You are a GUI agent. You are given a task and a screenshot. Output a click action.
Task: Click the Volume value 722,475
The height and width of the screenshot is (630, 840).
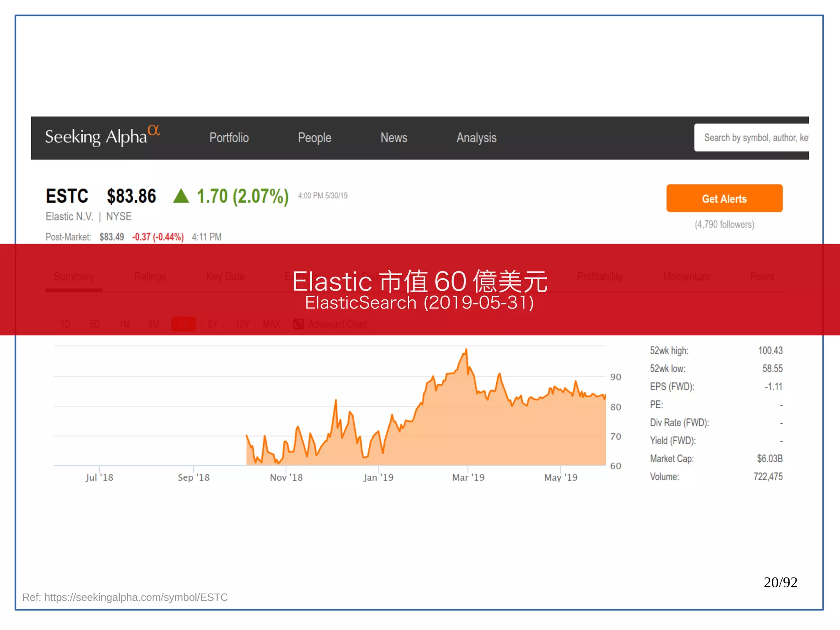pyautogui.click(x=768, y=477)
